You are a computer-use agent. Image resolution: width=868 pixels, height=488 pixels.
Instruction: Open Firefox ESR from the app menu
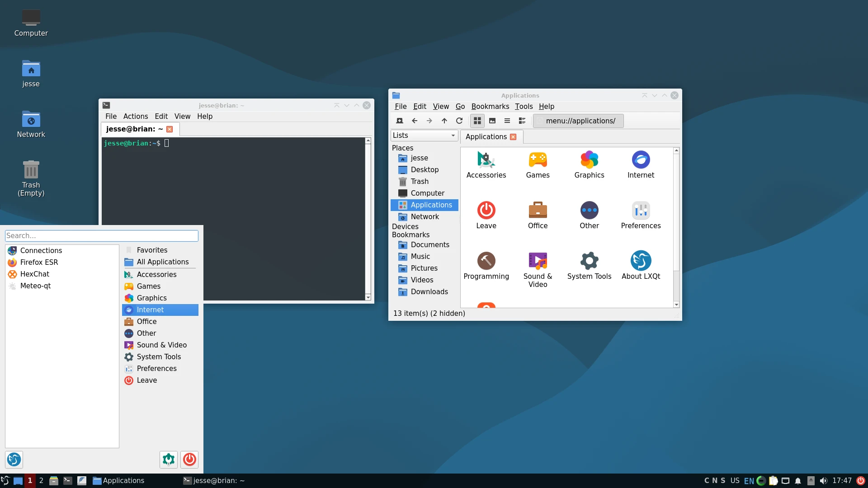click(x=39, y=262)
